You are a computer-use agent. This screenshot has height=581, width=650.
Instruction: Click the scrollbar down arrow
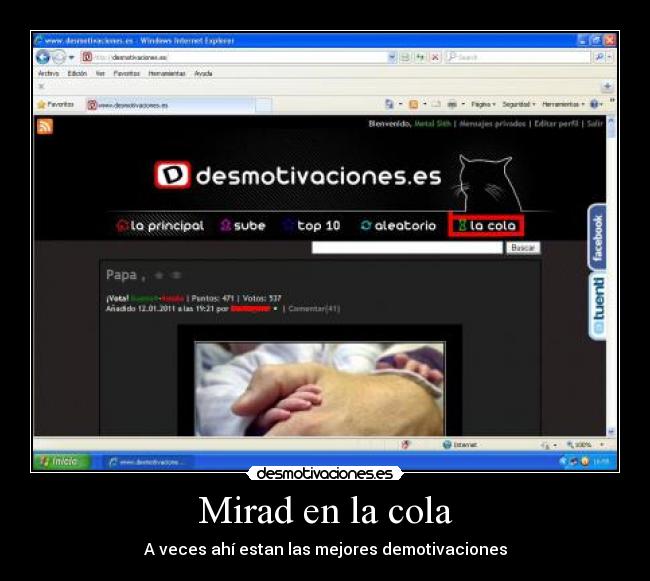click(x=611, y=431)
